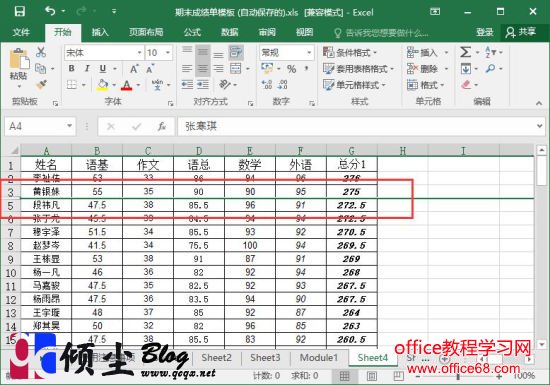Toggle middle vertical alignment
The width and height of the screenshot is (550, 385).
[x=203, y=53]
